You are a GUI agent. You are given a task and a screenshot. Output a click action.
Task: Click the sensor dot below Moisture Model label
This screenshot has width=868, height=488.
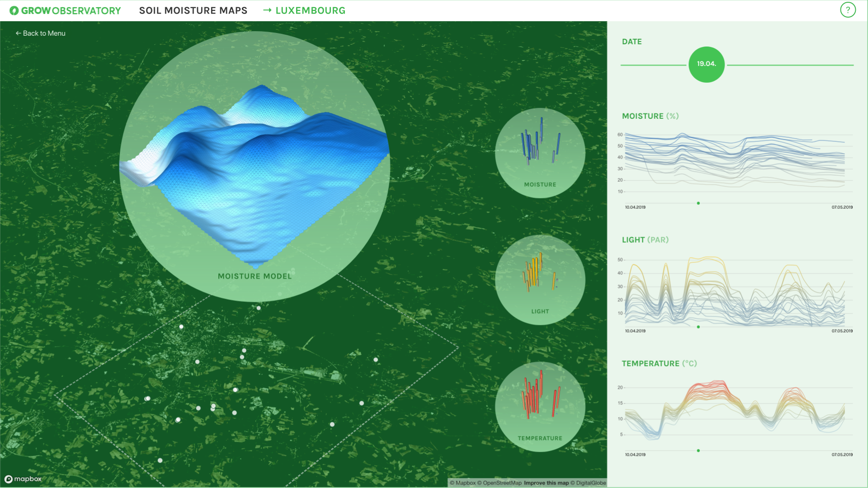[x=259, y=308]
